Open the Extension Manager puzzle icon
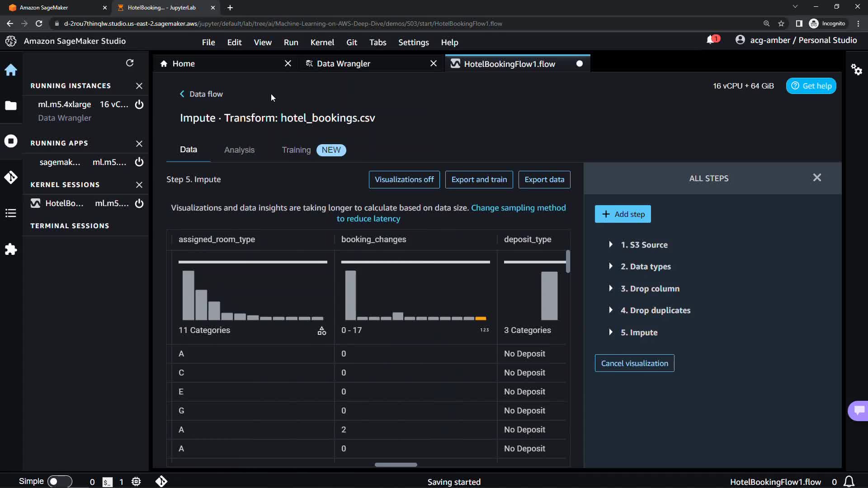This screenshot has width=868, height=488. (11, 249)
